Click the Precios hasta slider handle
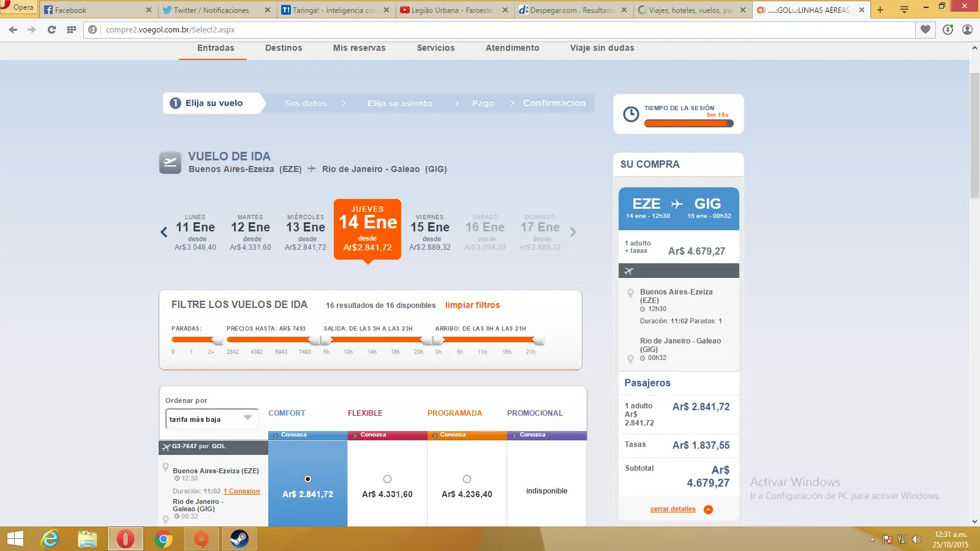The image size is (980, 551). point(315,340)
